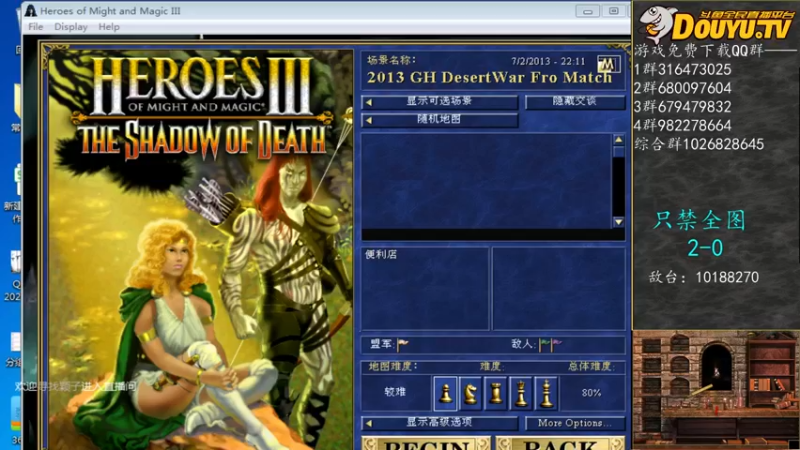The width and height of the screenshot is (800, 450).
Task: Click QQ group number 982278664
Action: [x=695, y=126]
